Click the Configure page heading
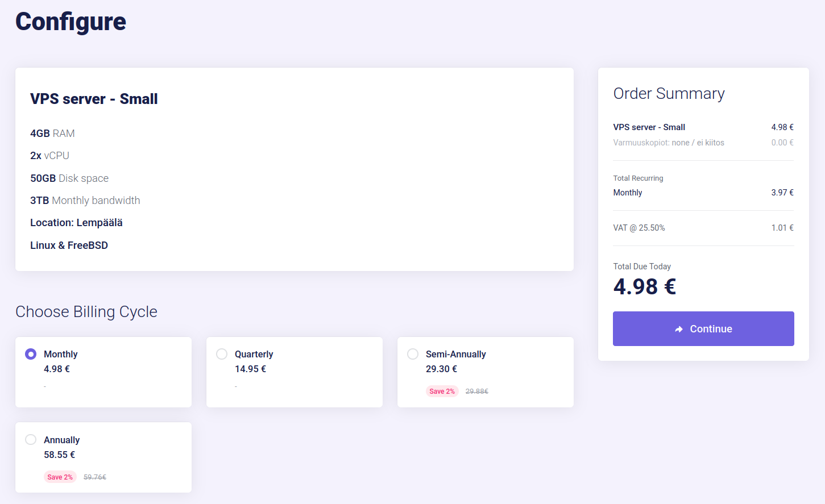825x504 pixels. pyautogui.click(x=71, y=22)
